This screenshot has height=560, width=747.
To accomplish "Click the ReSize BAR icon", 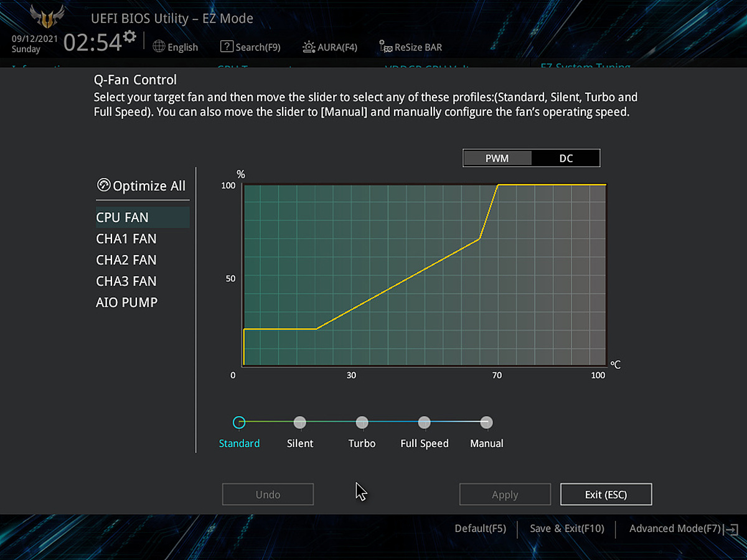I will click(x=386, y=47).
